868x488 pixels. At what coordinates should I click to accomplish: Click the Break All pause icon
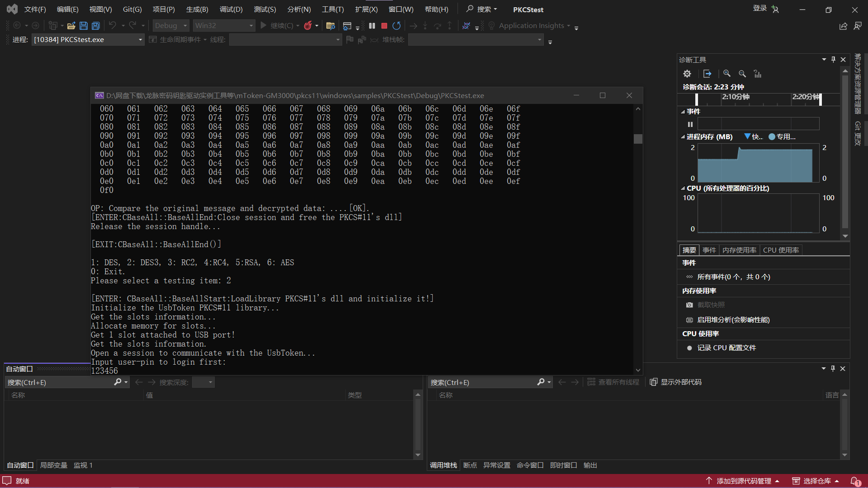[x=372, y=26]
